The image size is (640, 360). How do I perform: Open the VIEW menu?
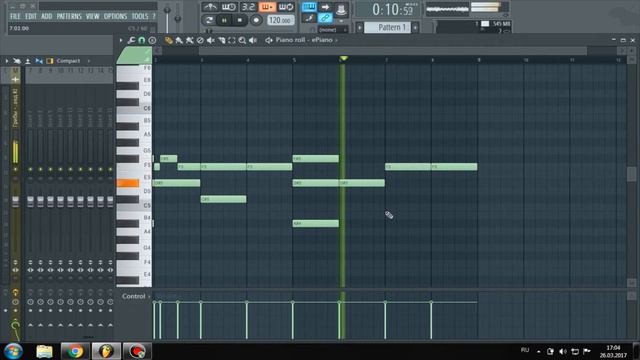pos(93,16)
